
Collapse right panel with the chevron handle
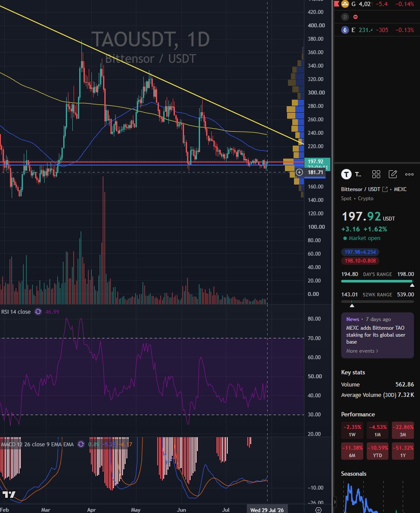[x=334, y=502]
